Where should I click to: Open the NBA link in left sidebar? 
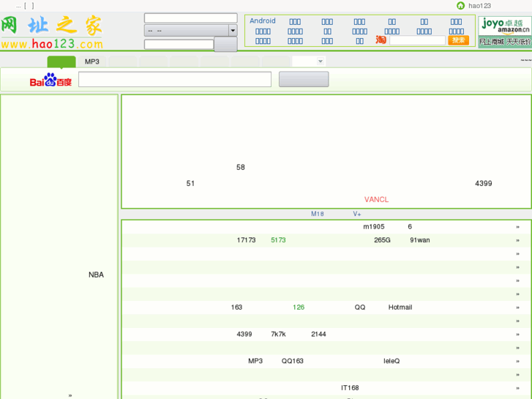click(x=96, y=275)
